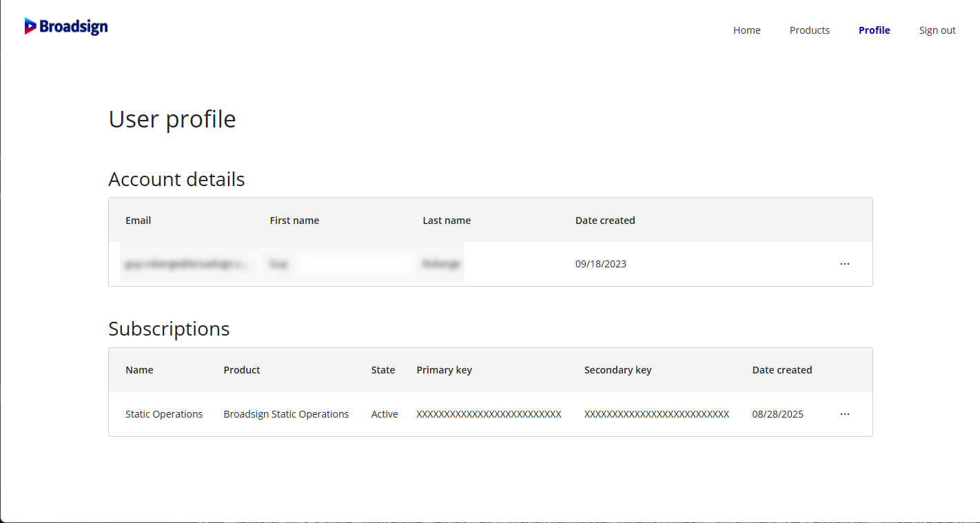Click the Secondary key column header

[617, 370]
